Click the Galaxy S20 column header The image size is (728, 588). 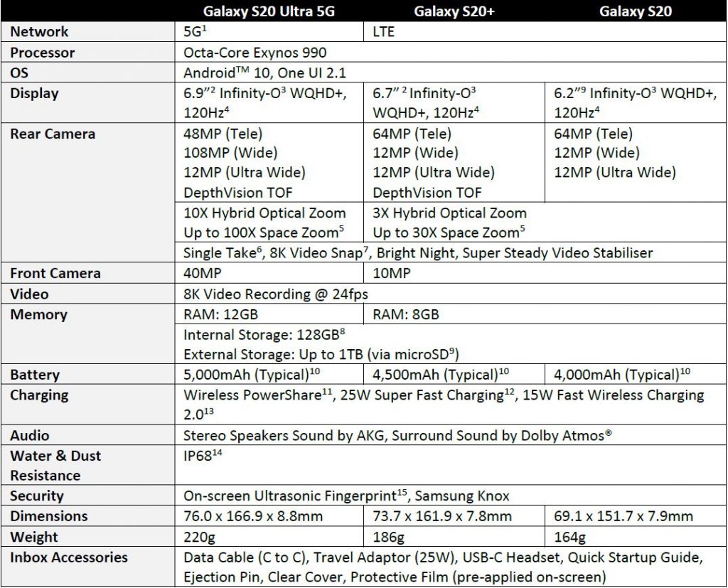[635, 11]
